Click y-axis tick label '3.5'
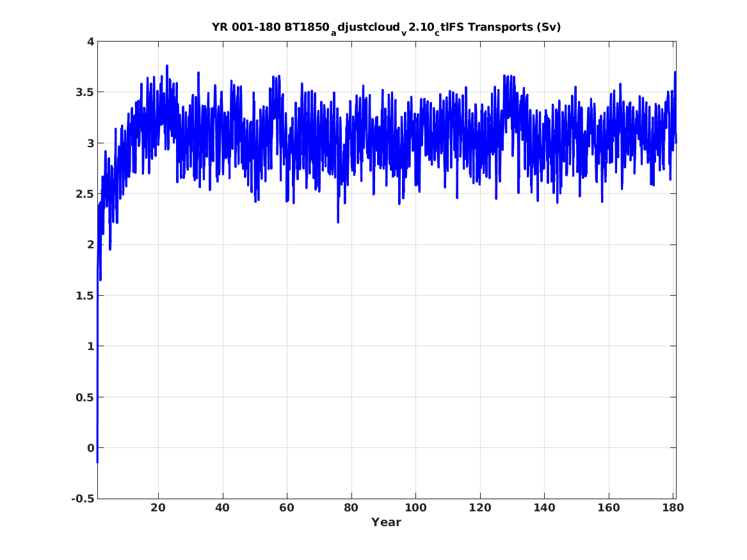 point(84,92)
